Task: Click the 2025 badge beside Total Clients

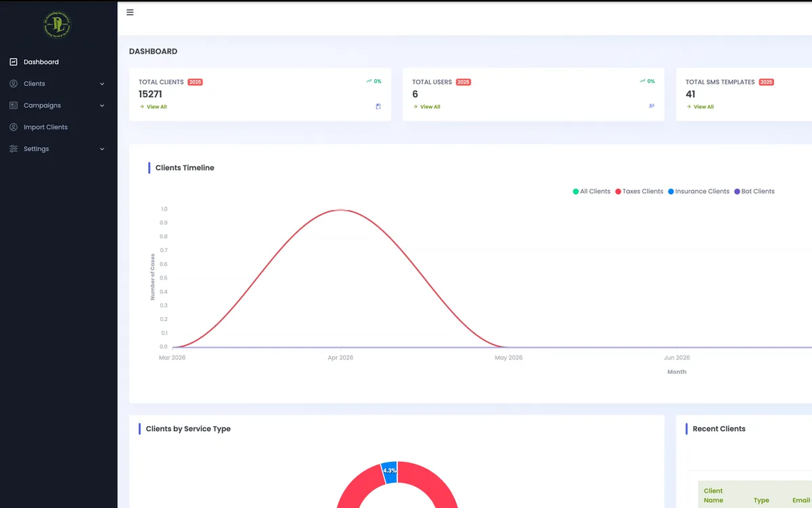Action: pos(195,82)
